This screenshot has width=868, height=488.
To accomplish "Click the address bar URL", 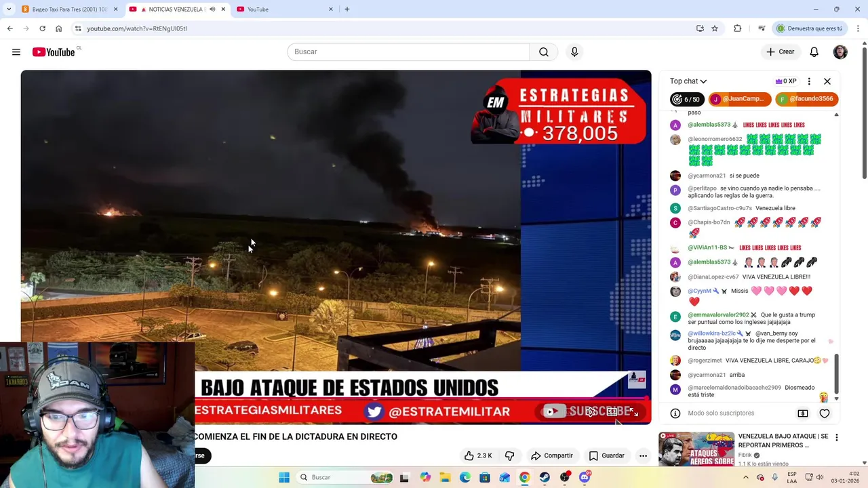I will (x=137, y=28).
